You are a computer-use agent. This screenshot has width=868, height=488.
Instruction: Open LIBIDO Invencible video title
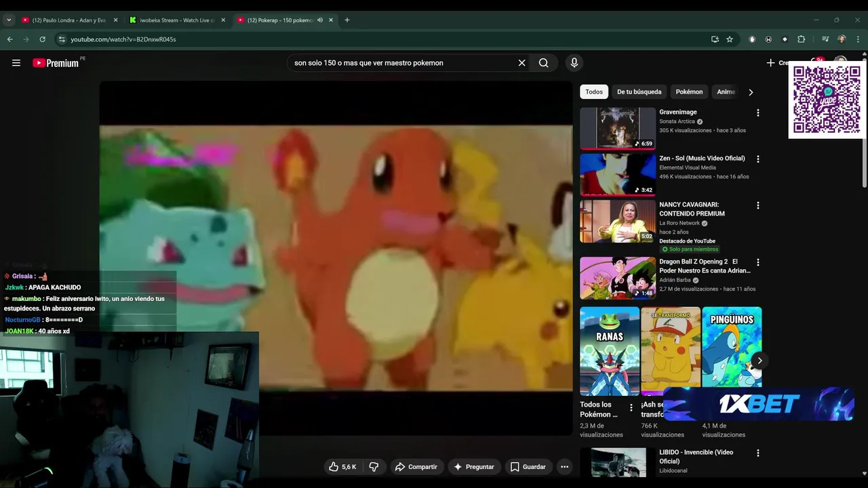[x=696, y=457]
